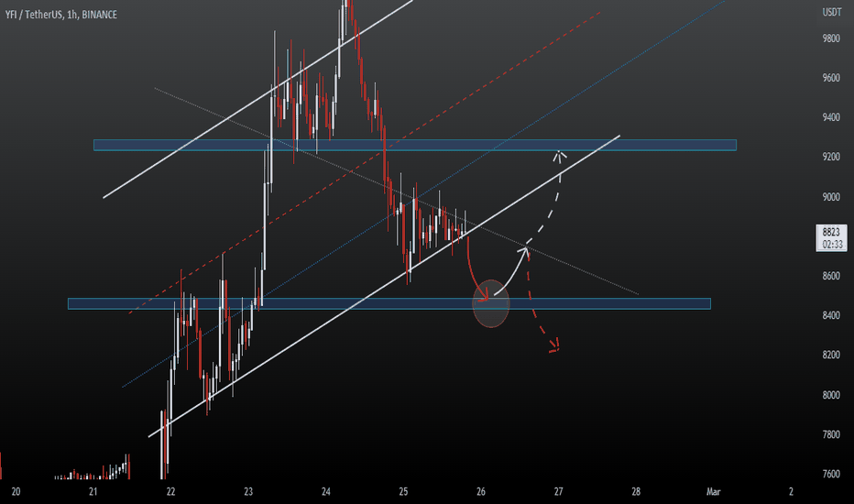Click the 9000 price axis label
Image resolution: width=854 pixels, height=504 pixels.
click(831, 197)
